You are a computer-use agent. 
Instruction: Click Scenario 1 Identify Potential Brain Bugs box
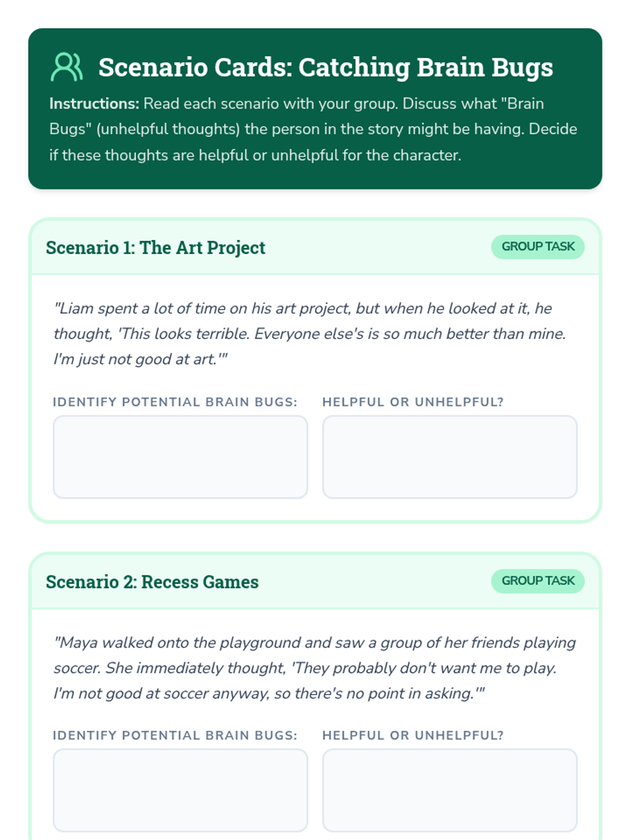tap(180, 457)
